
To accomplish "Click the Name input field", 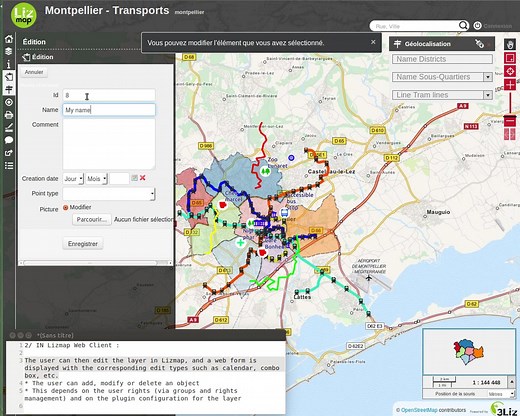I will 109,110.
